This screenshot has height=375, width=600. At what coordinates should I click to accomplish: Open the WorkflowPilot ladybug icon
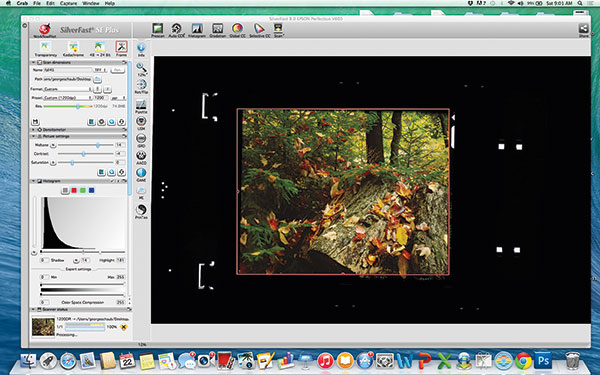45,30
